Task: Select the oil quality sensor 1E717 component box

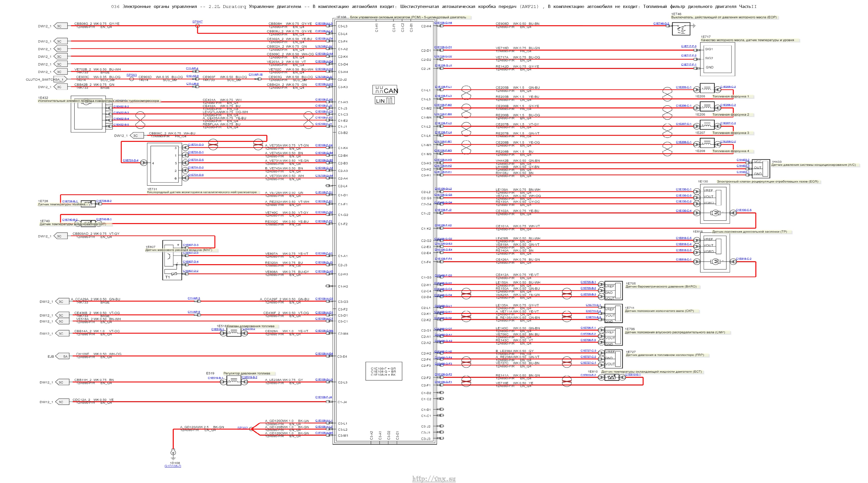Action: tap(718, 59)
